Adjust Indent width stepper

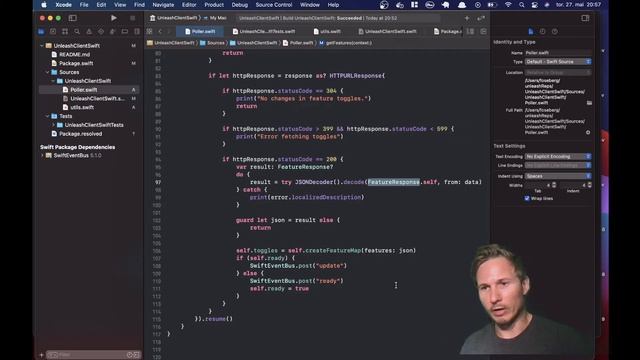tap(589, 185)
